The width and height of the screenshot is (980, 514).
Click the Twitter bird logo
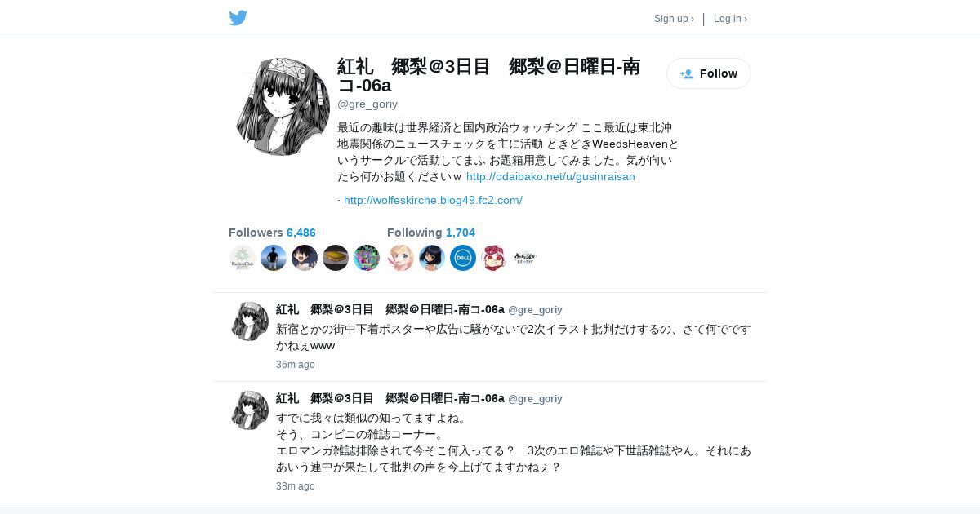[x=238, y=18]
